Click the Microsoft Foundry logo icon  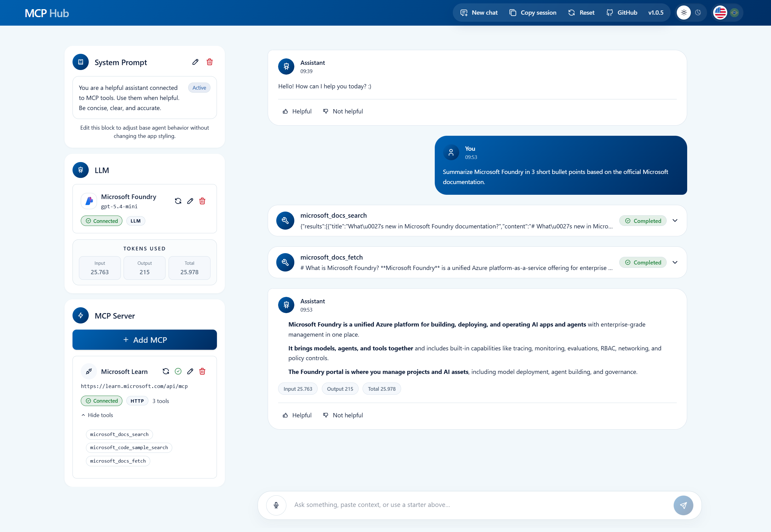pyautogui.click(x=89, y=201)
